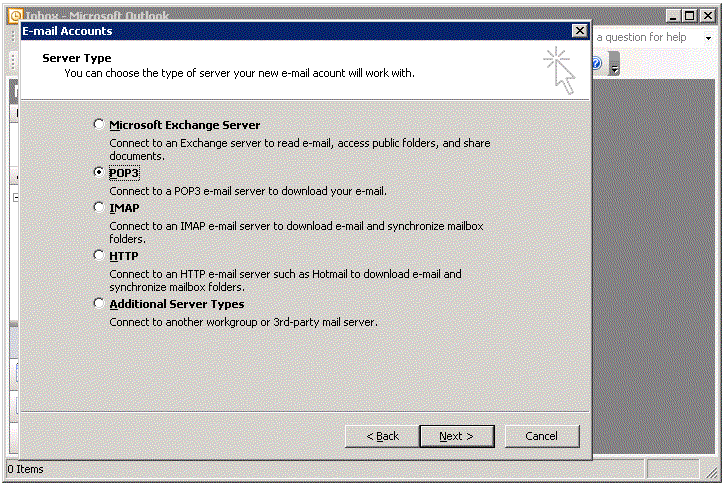Close the Microsoft Outlook window

click(707, 16)
